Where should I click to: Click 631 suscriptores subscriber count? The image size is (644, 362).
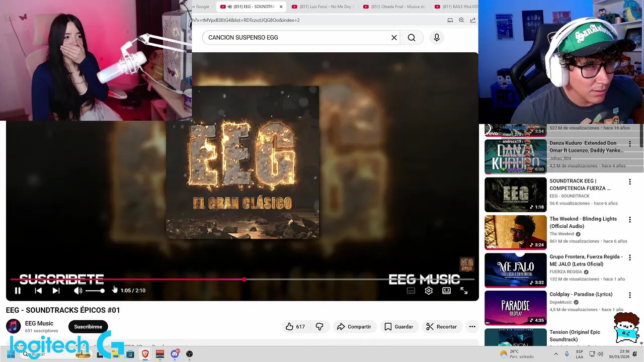click(41, 331)
